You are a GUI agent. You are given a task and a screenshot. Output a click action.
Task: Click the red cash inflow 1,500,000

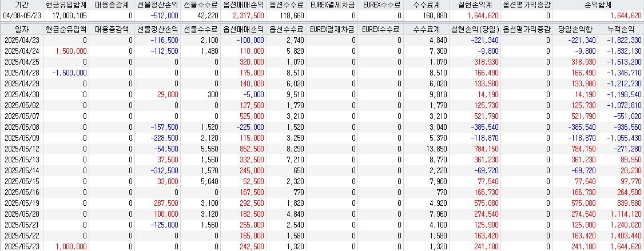tap(71, 51)
